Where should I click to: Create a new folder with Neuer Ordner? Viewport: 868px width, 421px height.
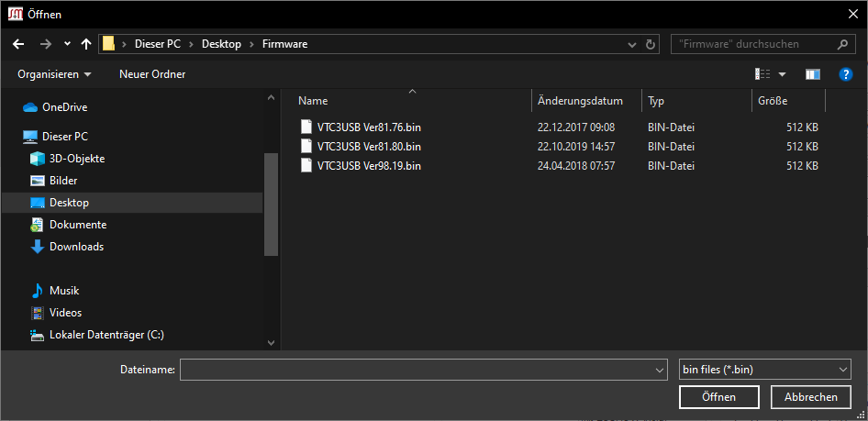pos(152,74)
